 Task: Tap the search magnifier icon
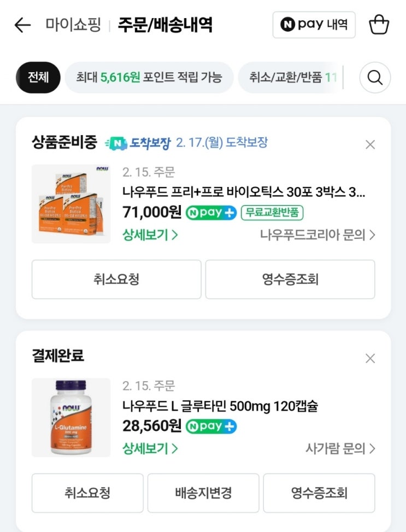pyautogui.click(x=375, y=78)
